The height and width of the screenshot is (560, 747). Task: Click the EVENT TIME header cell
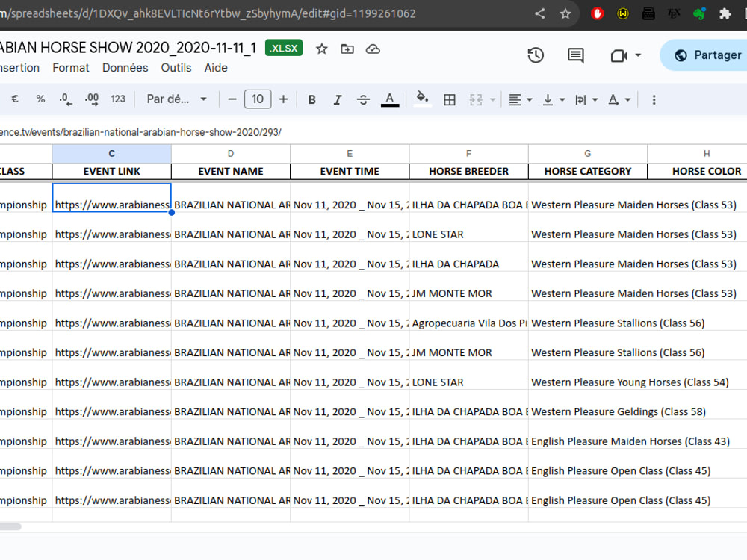350,171
